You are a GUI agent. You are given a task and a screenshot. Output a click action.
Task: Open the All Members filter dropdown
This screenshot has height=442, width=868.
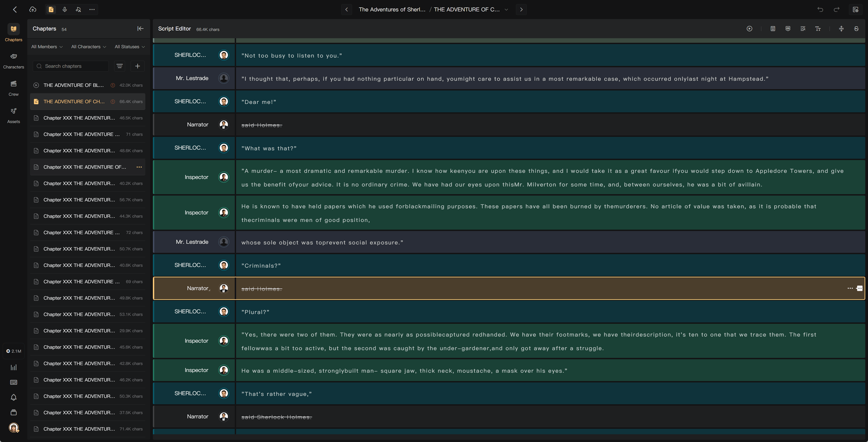tap(47, 46)
